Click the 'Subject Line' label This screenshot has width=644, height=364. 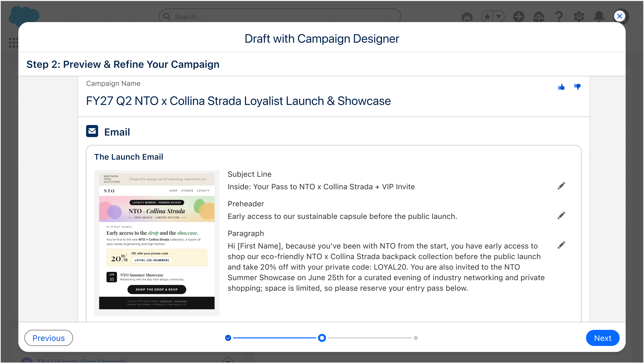point(249,174)
